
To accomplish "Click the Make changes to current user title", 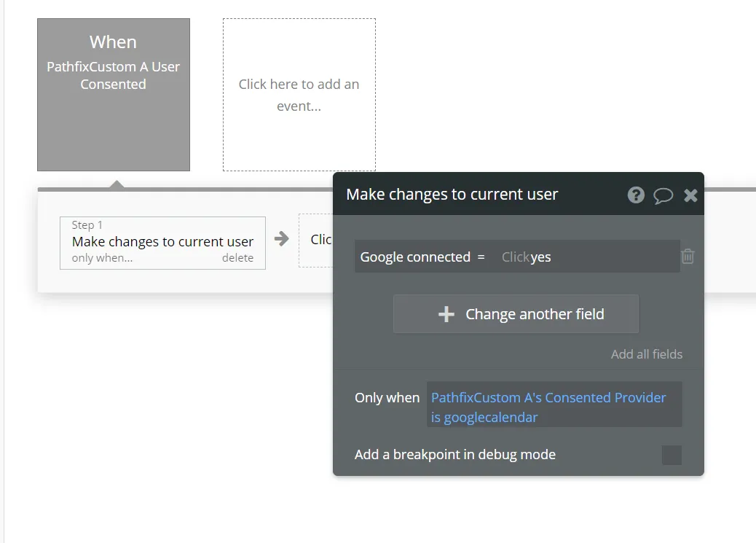I will click(452, 194).
